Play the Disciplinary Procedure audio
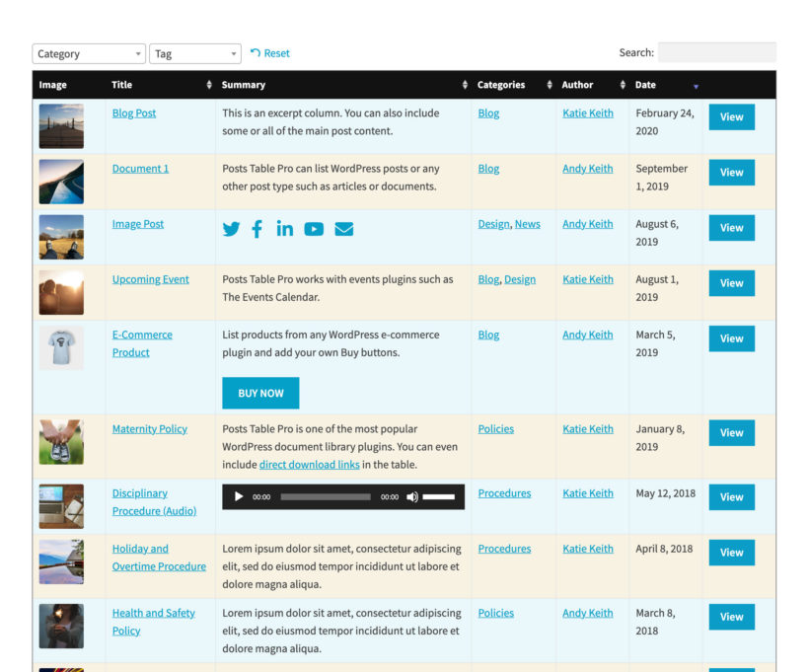 237,497
